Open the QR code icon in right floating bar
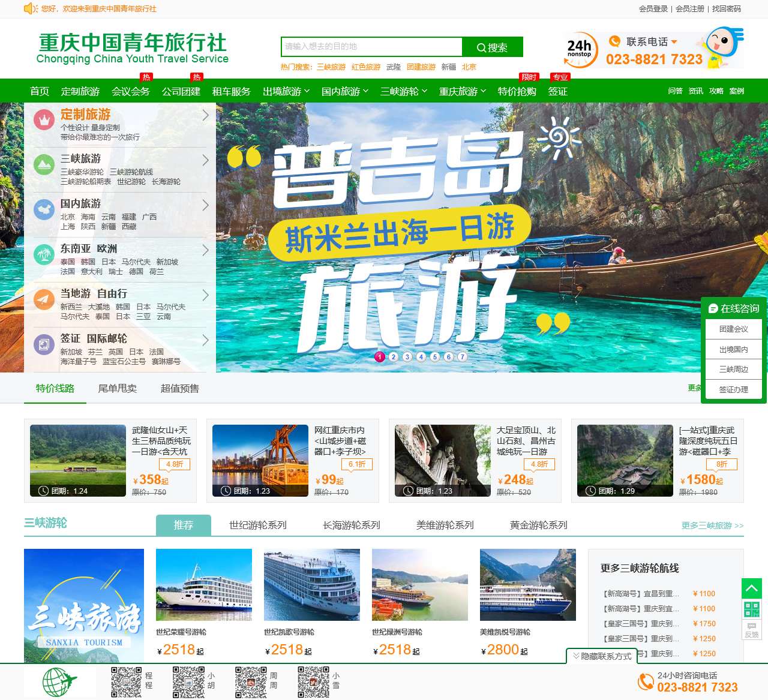Screen dimensions: 768x700 752,609
